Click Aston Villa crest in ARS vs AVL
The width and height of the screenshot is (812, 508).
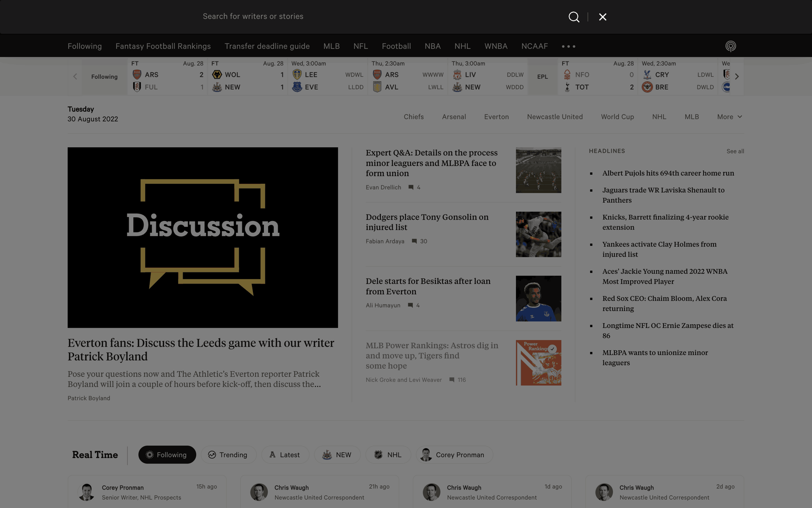point(377,87)
